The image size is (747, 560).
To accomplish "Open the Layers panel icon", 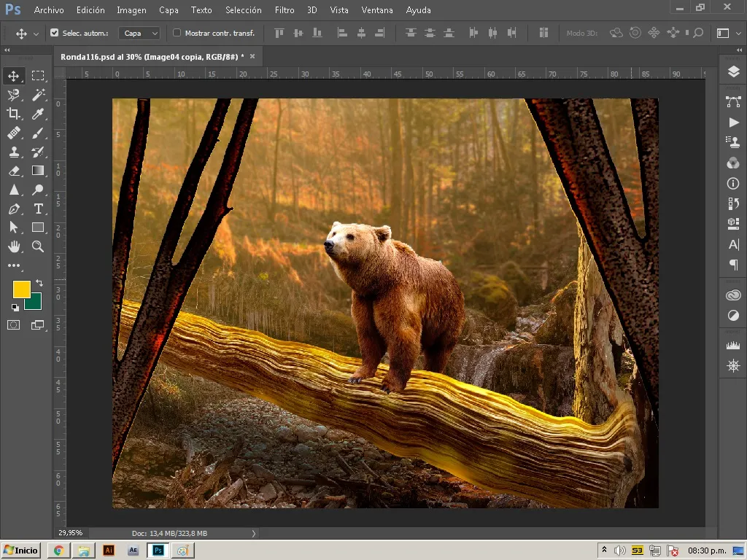I will (733, 71).
